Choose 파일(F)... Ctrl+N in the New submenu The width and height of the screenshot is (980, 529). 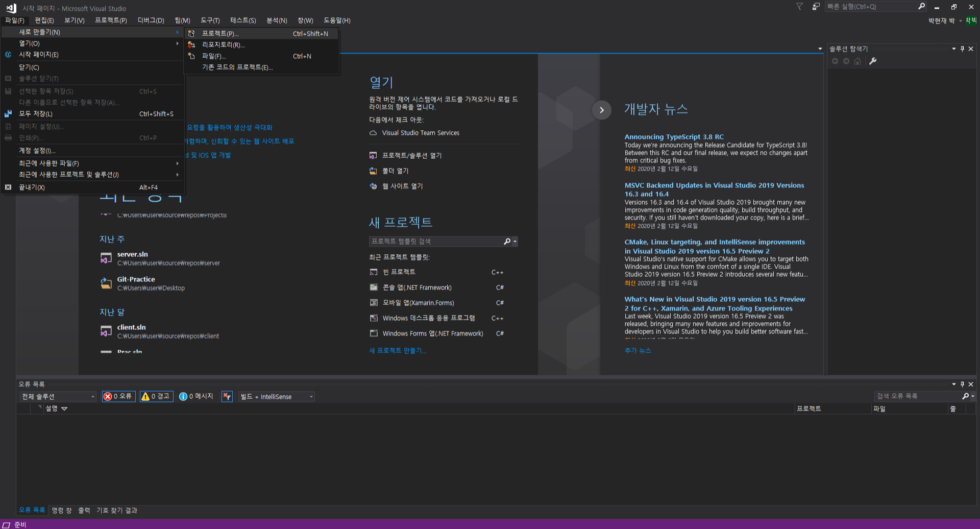(x=261, y=56)
